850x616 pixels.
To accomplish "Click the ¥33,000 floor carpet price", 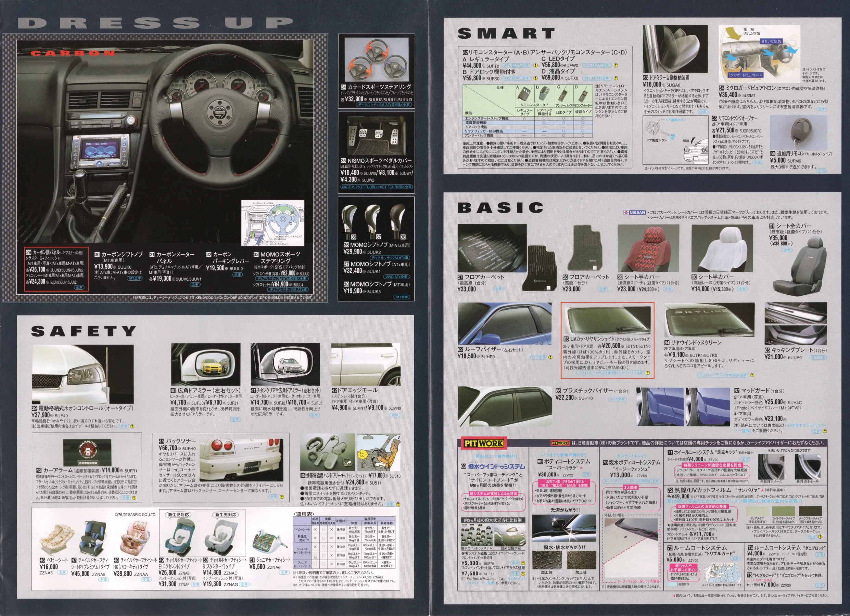I will point(467,289).
